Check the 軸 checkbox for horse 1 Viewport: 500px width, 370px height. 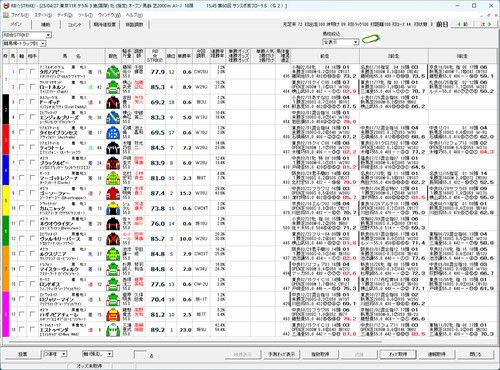22,71
